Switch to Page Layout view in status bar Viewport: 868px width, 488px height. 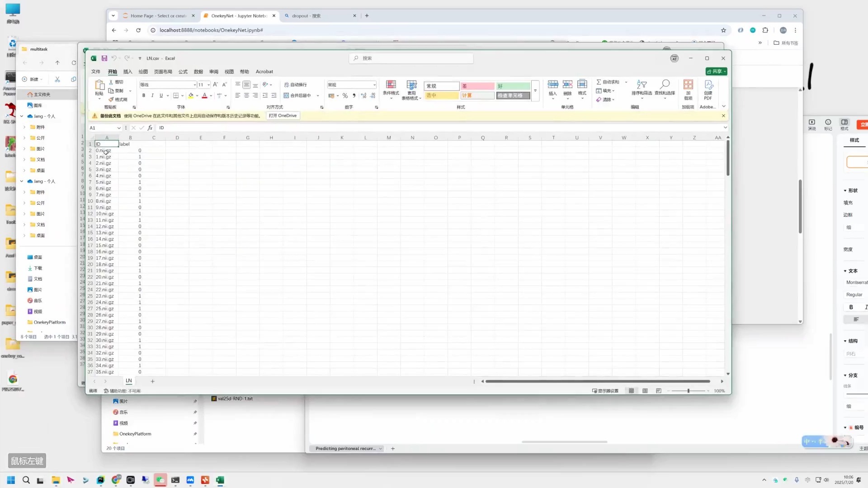(645, 391)
